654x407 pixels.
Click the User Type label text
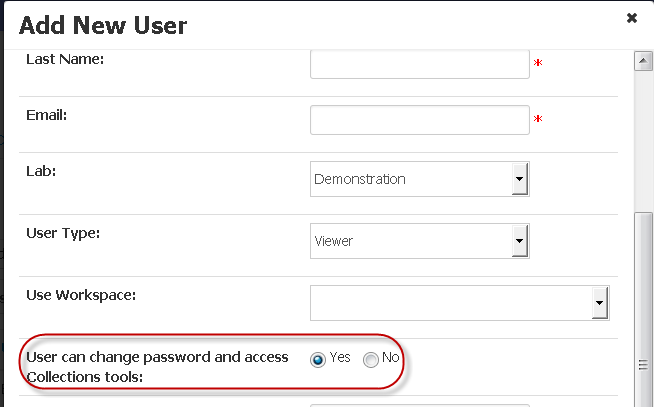63,233
